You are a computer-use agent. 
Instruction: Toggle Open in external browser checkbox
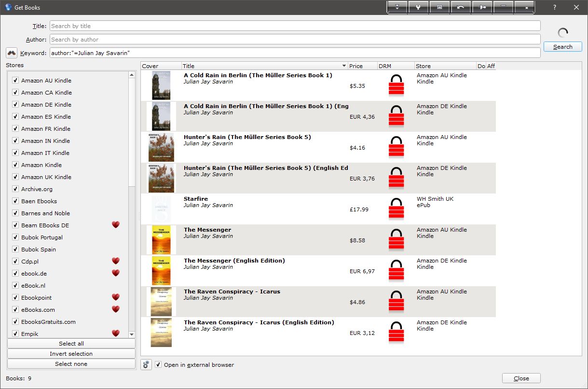point(158,364)
